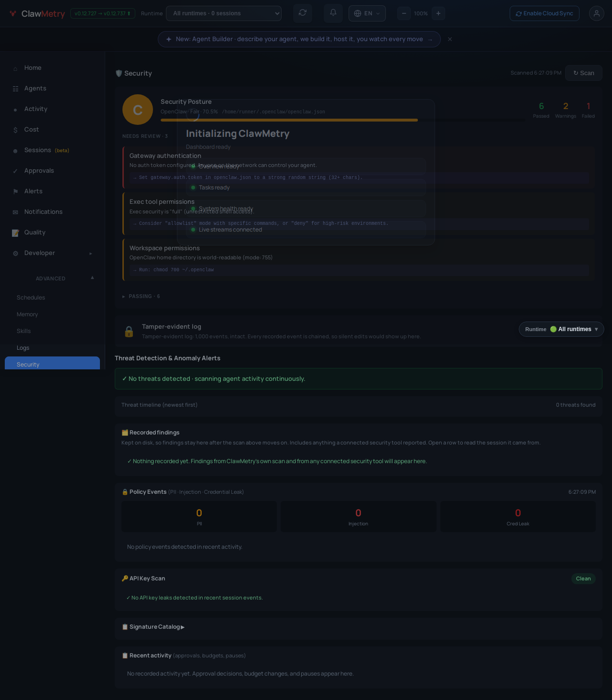The width and height of the screenshot is (612, 700).
Task: Click the grade C posture badge
Action: tap(138, 110)
